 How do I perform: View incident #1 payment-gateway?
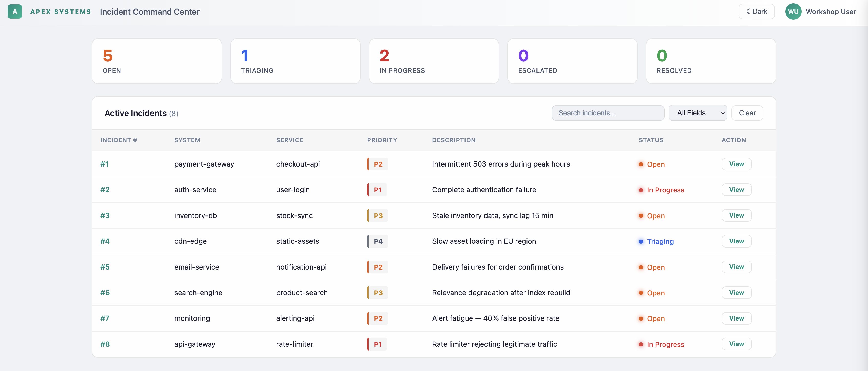(x=736, y=164)
